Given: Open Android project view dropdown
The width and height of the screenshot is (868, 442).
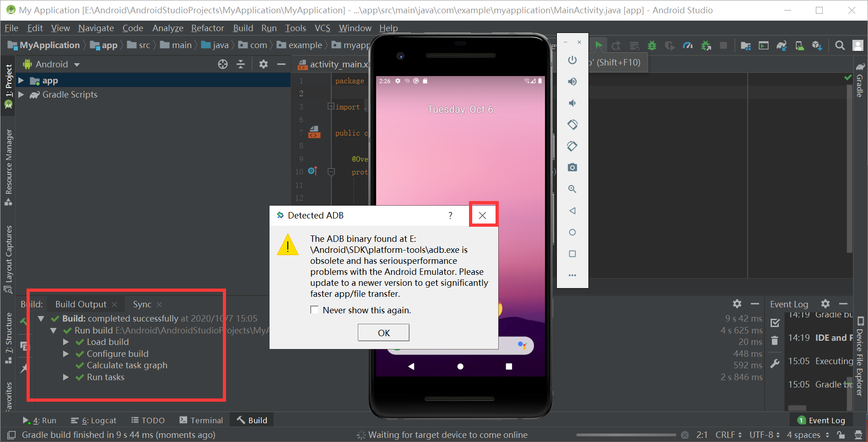Looking at the screenshot, I should [x=52, y=64].
